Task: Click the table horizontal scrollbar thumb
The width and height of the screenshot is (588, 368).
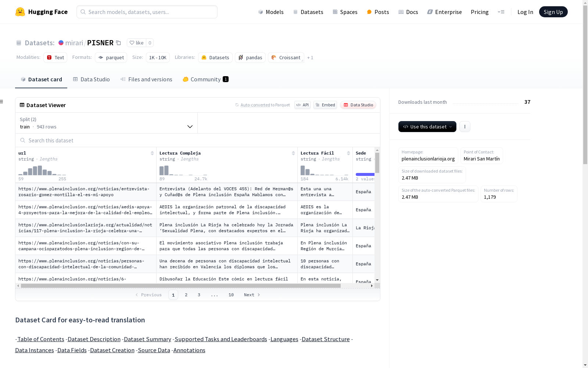Action: tap(181, 286)
